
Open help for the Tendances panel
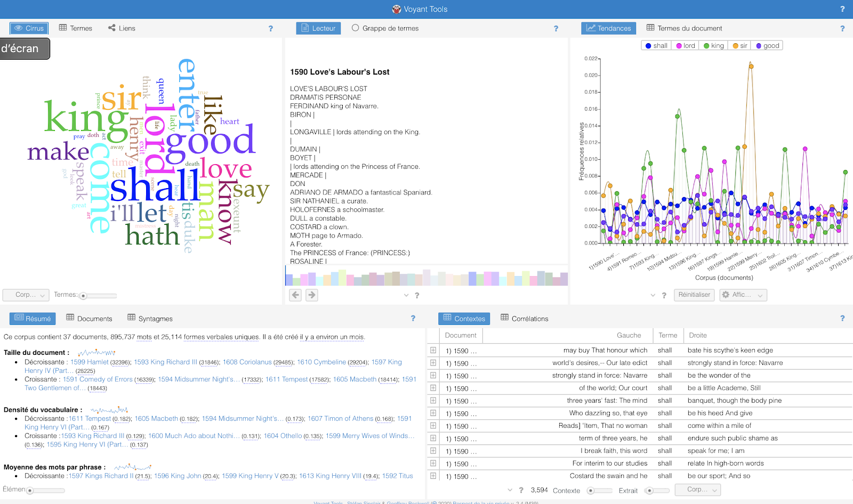point(842,29)
